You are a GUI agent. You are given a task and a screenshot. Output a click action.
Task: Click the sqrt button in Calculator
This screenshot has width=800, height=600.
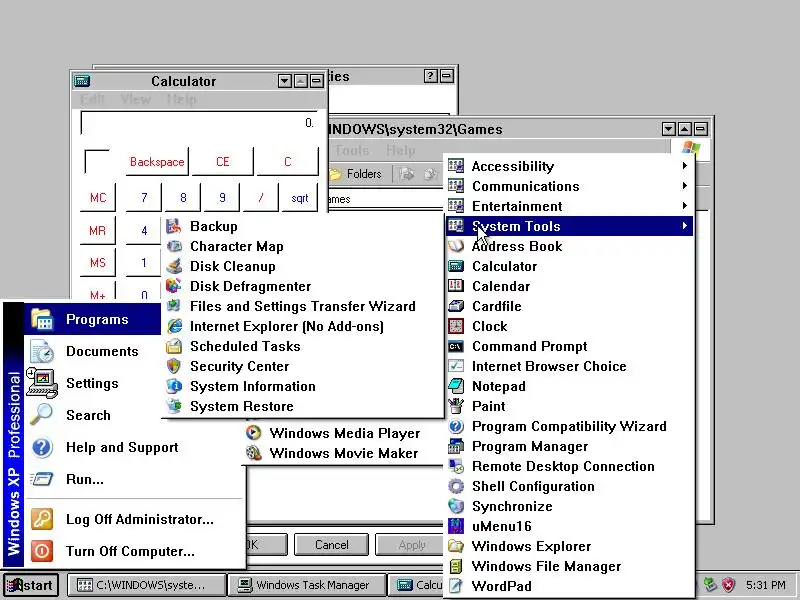point(299,197)
